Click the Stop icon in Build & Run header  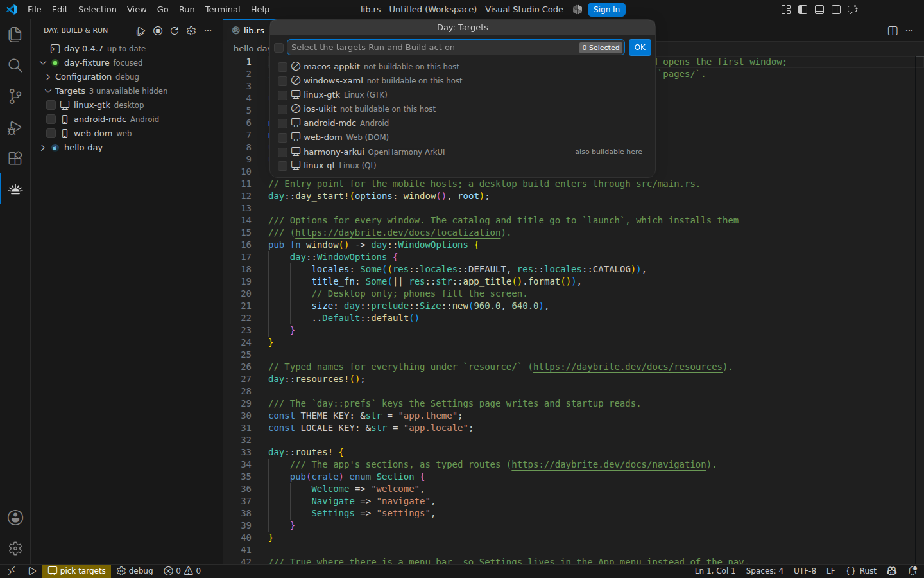158,31
